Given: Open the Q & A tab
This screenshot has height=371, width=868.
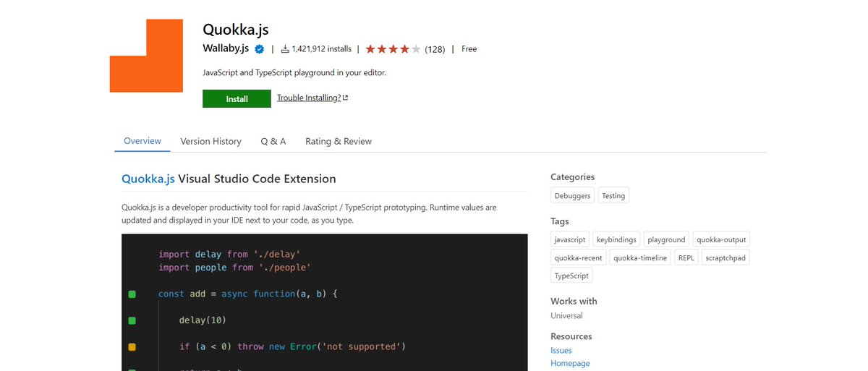Looking at the screenshot, I should coord(273,142).
